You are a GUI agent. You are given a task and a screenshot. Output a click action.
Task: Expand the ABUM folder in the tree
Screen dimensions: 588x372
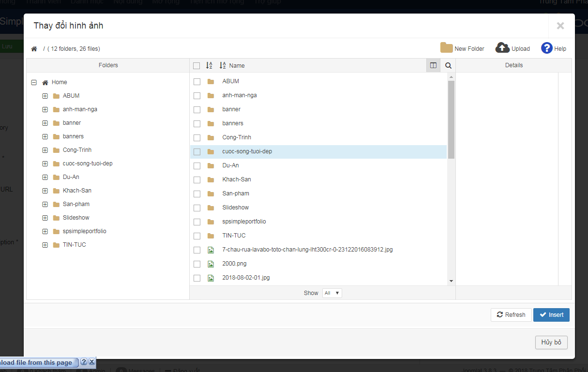click(45, 96)
